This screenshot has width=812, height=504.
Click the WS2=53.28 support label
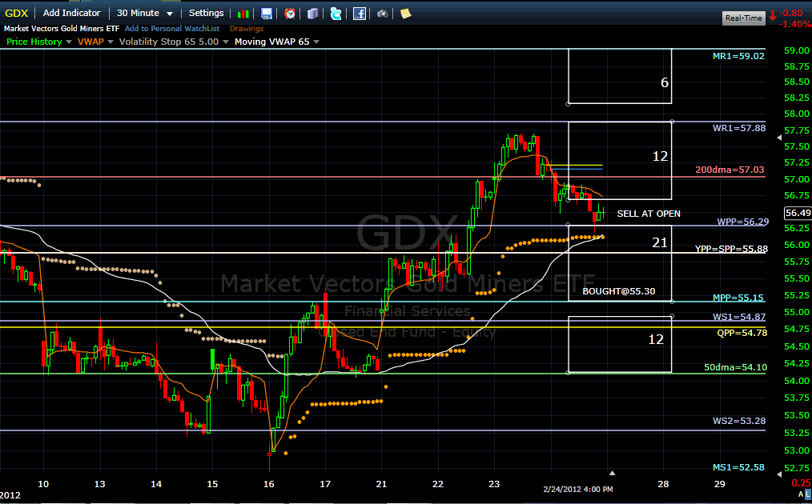click(739, 421)
